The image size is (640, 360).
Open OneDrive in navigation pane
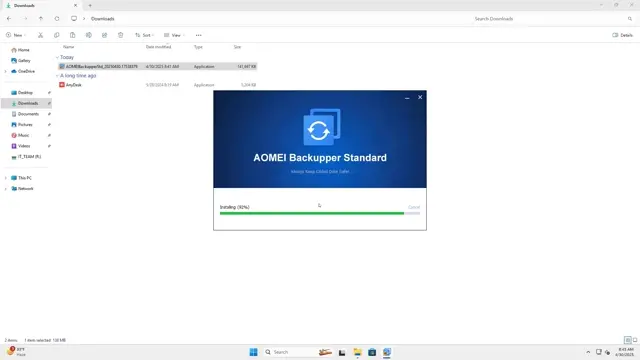26,71
